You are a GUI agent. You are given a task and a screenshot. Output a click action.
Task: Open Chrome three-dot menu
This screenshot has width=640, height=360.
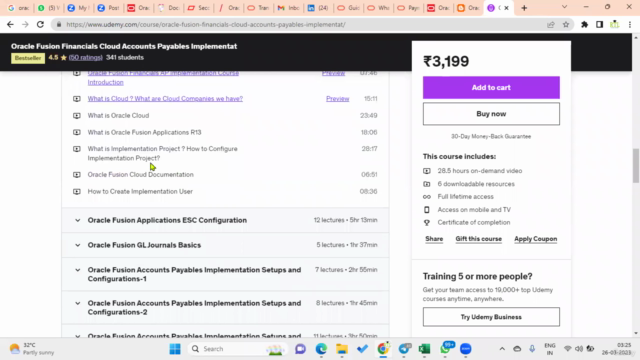pyautogui.click(x=630, y=24)
